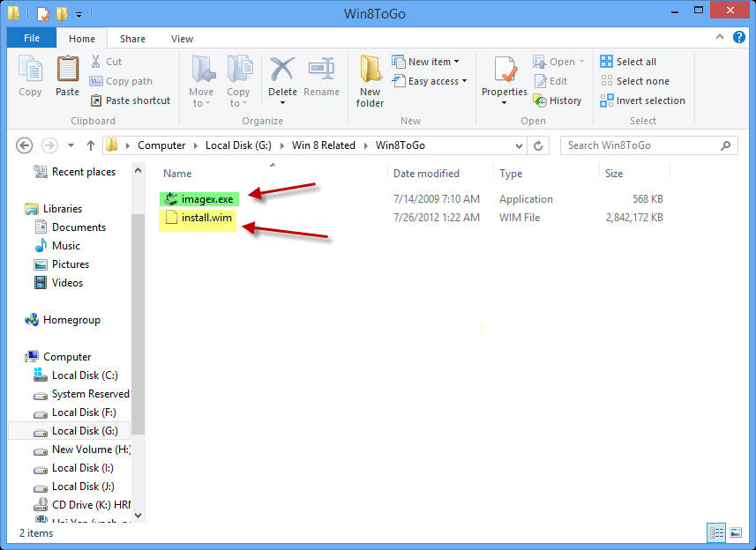Image resolution: width=756 pixels, height=550 pixels.
Task: Open Recent places in navigation pane
Action: pyautogui.click(x=75, y=172)
